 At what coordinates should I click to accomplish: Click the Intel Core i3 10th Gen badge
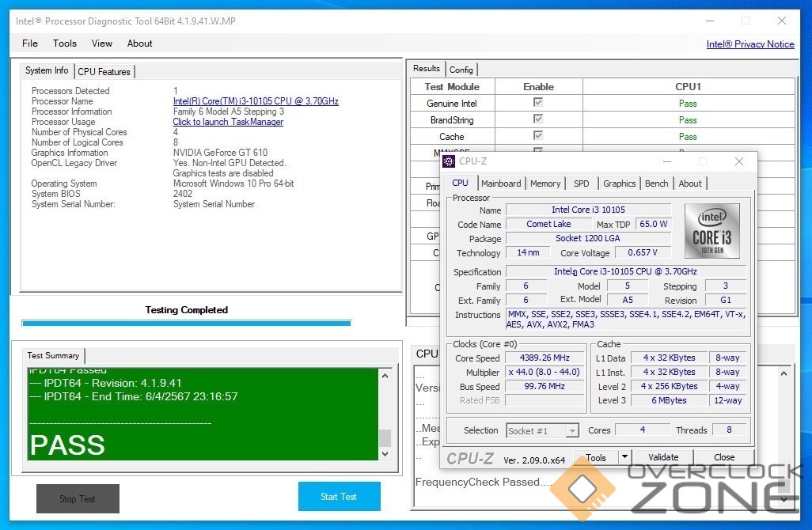711,230
